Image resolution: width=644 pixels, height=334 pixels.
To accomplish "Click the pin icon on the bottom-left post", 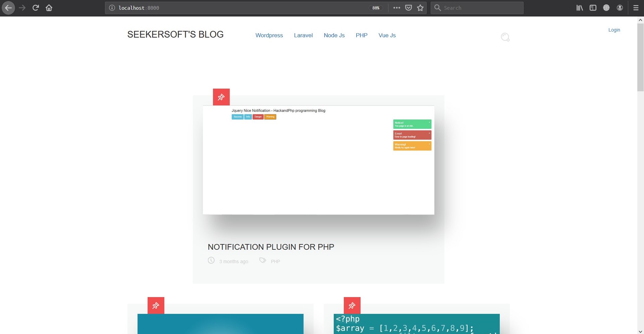I will point(156,305).
